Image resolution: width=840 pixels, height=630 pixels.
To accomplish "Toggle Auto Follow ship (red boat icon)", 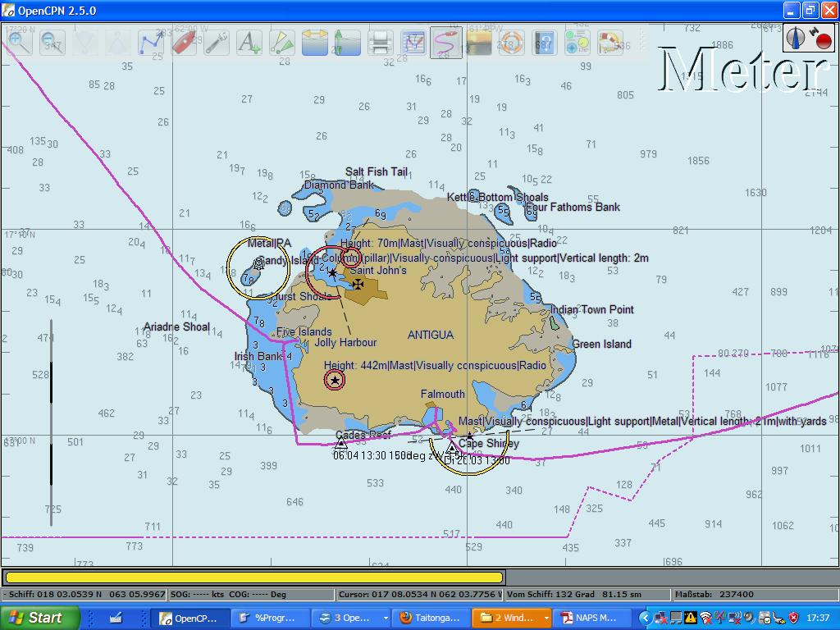I will coord(184,43).
